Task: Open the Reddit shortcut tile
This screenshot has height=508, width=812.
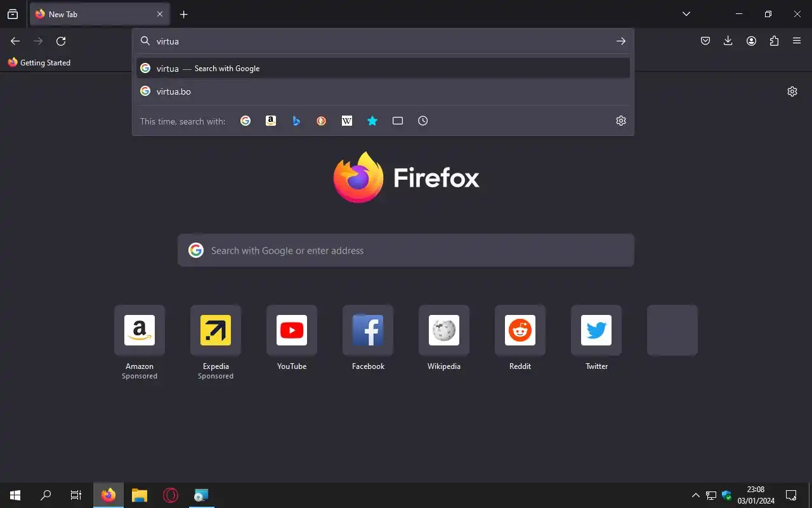Action: (520, 330)
